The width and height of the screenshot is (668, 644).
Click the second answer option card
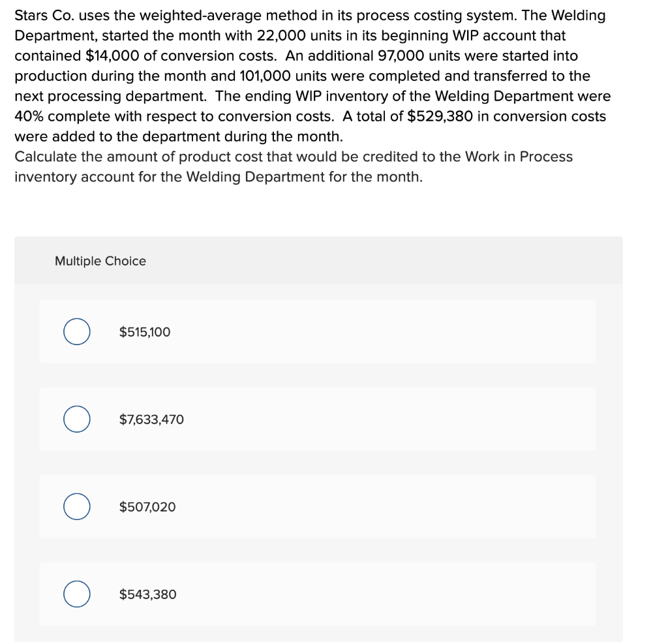coord(318,419)
